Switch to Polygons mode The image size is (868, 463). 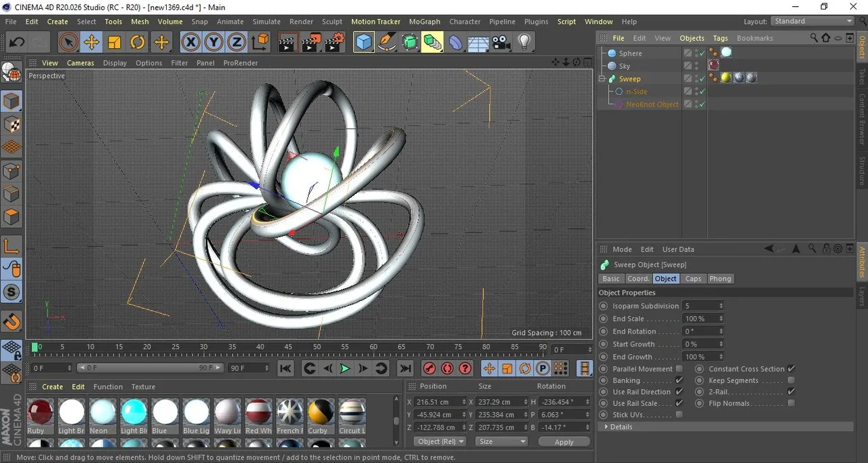tap(11, 217)
